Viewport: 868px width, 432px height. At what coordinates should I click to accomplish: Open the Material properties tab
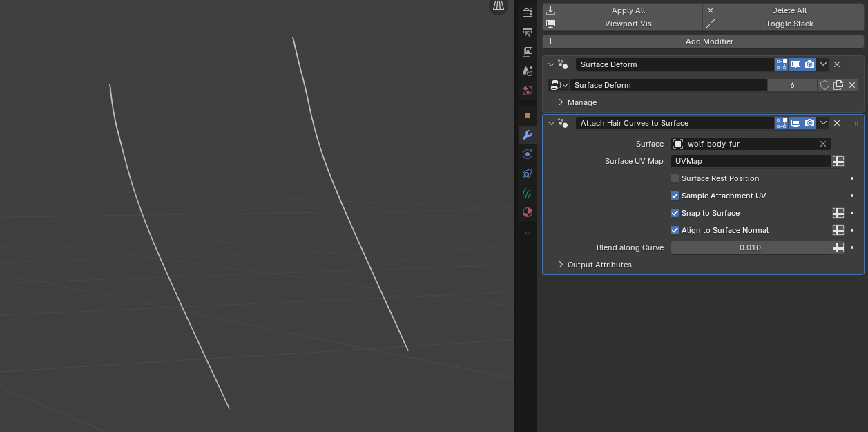pos(528,212)
